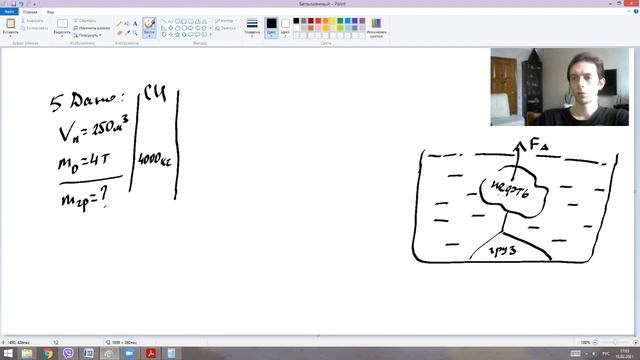Open Viber from the taskbar

(68, 353)
